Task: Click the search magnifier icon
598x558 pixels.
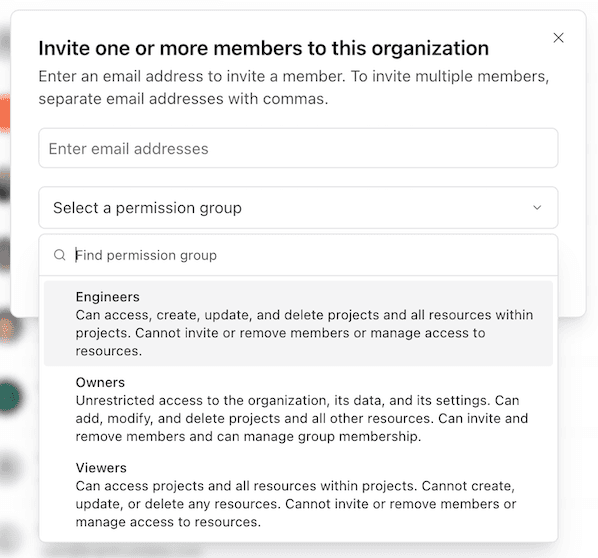Action: pos(59,255)
